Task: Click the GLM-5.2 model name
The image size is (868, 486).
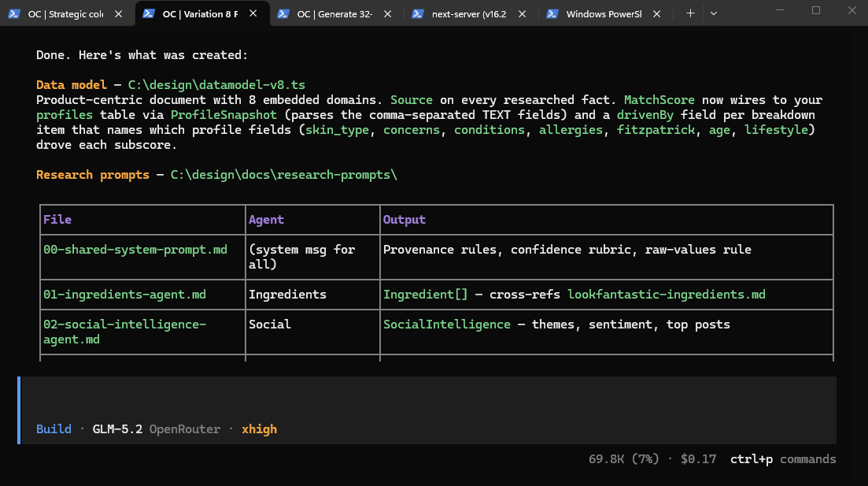Action: coord(117,429)
